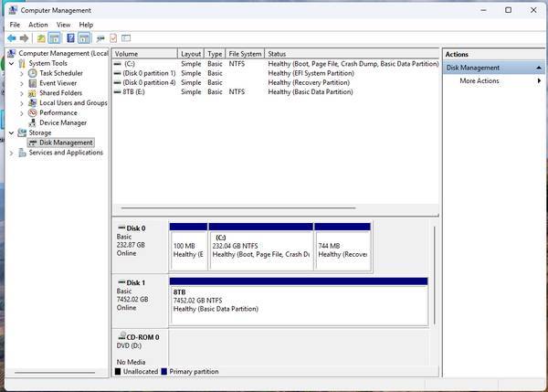Image resolution: width=548 pixels, height=392 pixels.
Task: Open the Action menu
Action: [x=37, y=25]
